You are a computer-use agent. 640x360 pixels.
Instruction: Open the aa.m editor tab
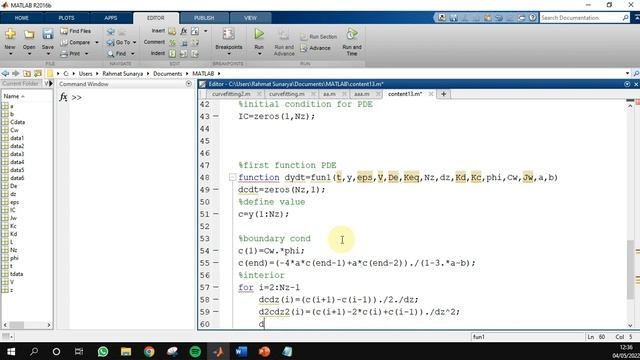tap(329, 94)
